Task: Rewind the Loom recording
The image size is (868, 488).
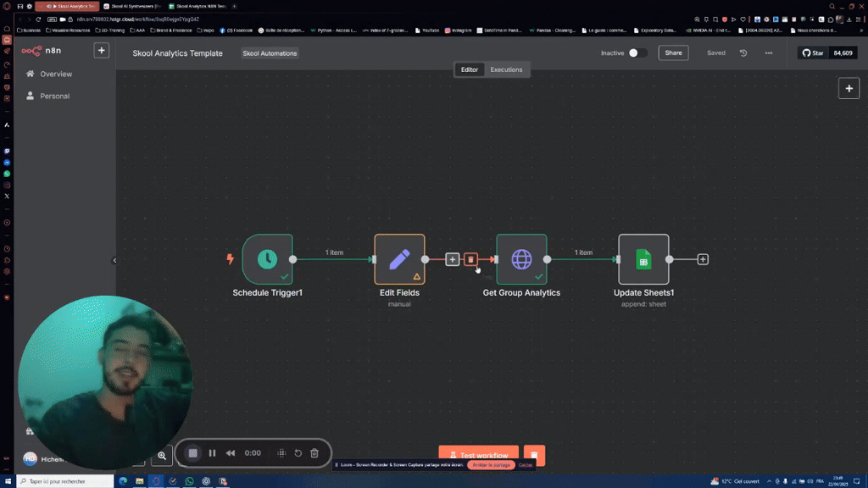Action: coord(231,453)
